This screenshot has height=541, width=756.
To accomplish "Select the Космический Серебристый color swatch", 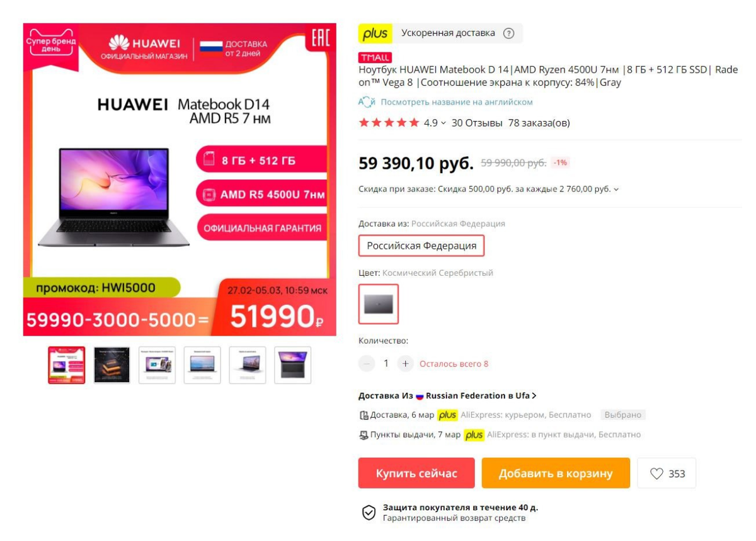I will coord(379,304).
